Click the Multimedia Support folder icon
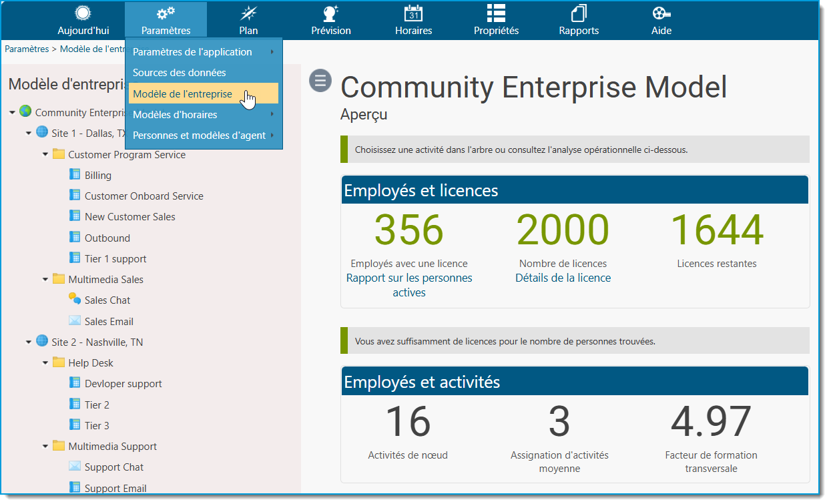 [x=59, y=445]
